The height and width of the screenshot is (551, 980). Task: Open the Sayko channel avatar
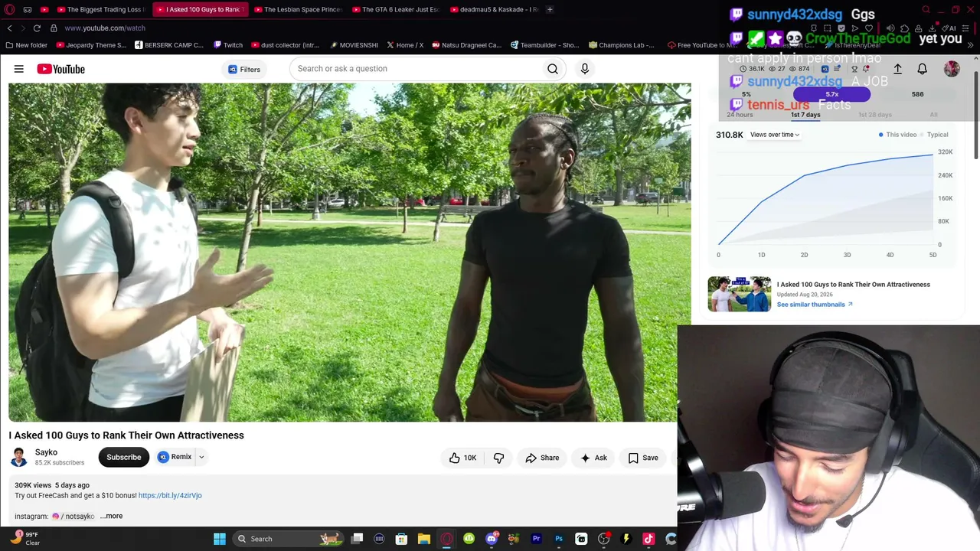tap(19, 458)
